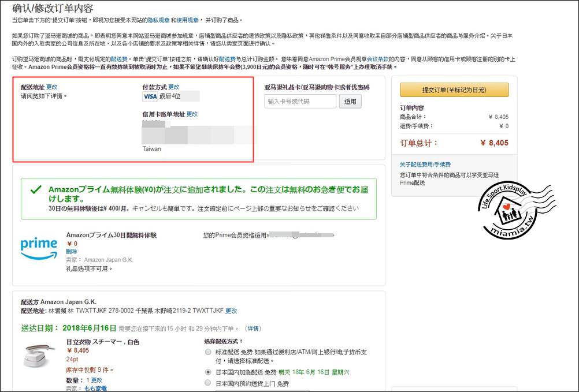The image size is (579, 392).
Task: Select standard shipping (标准配送) radio option
Action: [208, 352]
